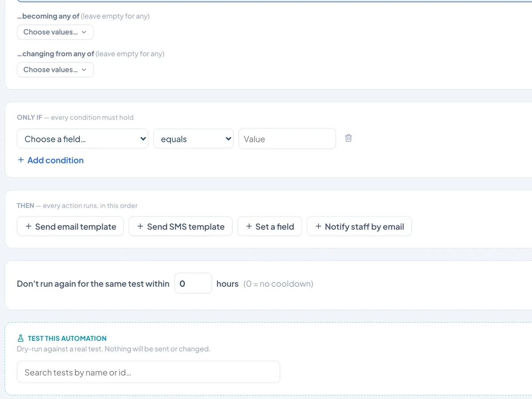Click the 'ONLY IF' section label
Screen dimensions: 532x399
click(29, 117)
